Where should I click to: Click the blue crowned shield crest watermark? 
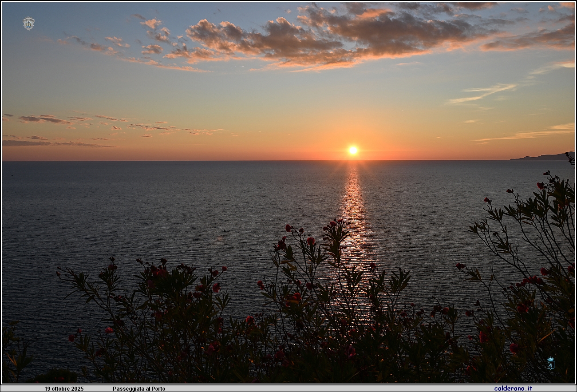click(x=550, y=363)
